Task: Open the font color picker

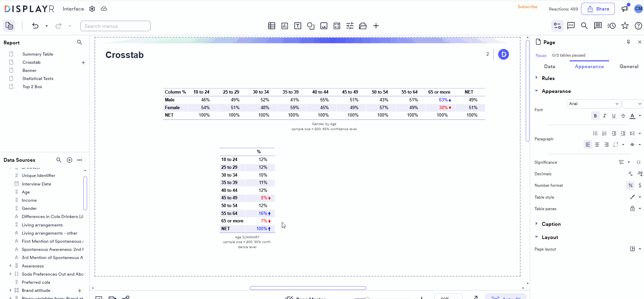Action: 632,116
